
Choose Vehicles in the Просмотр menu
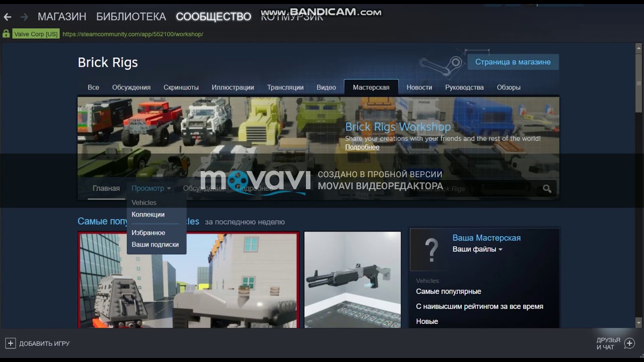[x=144, y=203]
